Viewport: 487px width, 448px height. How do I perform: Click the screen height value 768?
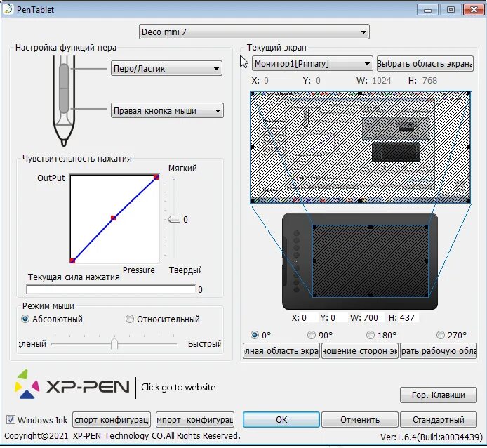[x=429, y=81]
